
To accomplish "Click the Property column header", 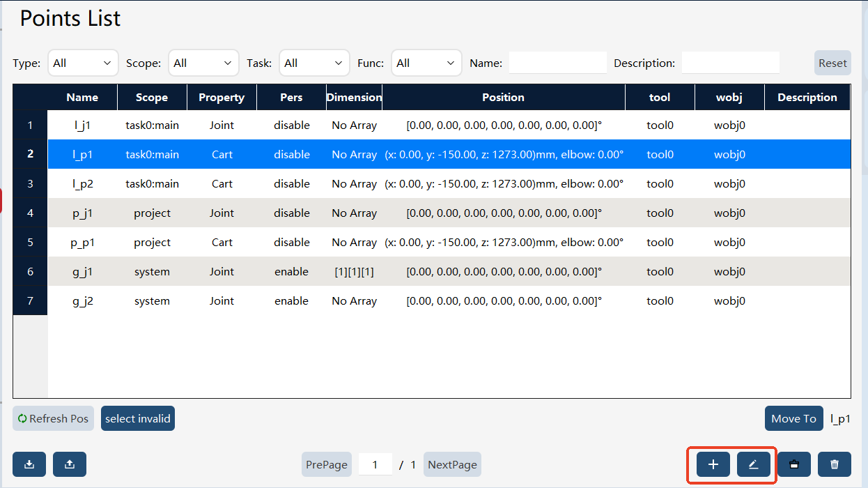I will tap(222, 98).
